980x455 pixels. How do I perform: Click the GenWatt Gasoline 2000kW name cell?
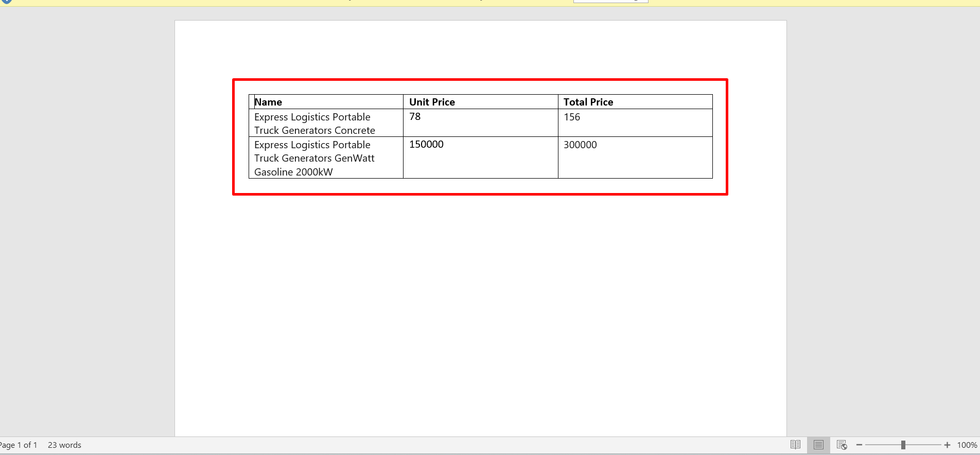pyautogui.click(x=314, y=159)
